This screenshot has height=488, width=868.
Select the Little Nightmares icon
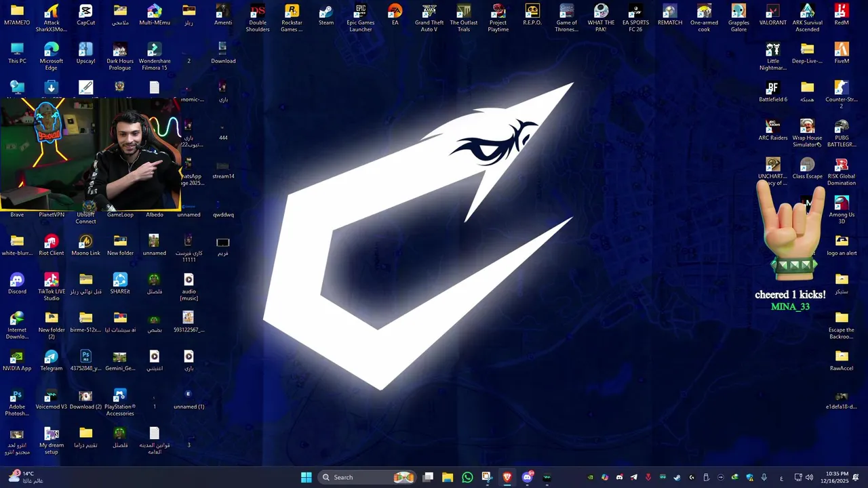coord(772,57)
